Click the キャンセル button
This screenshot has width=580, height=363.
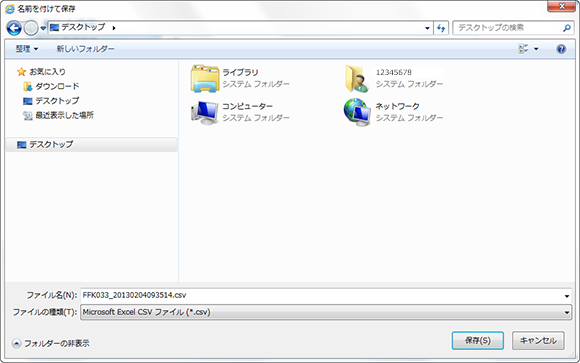point(538,340)
